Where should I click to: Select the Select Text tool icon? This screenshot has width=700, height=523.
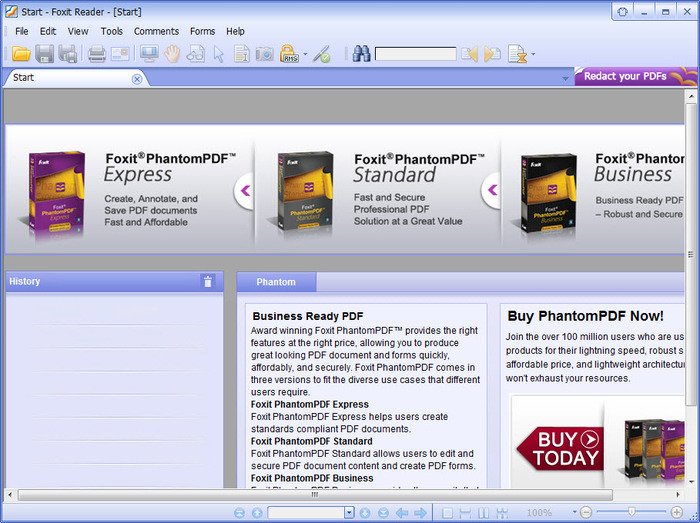coord(242,54)
